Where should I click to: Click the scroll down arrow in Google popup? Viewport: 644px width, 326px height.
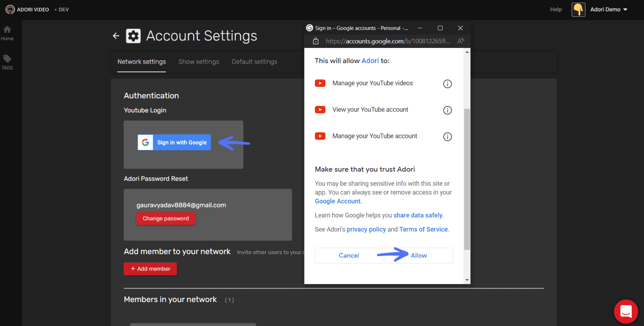click(467, 280)
